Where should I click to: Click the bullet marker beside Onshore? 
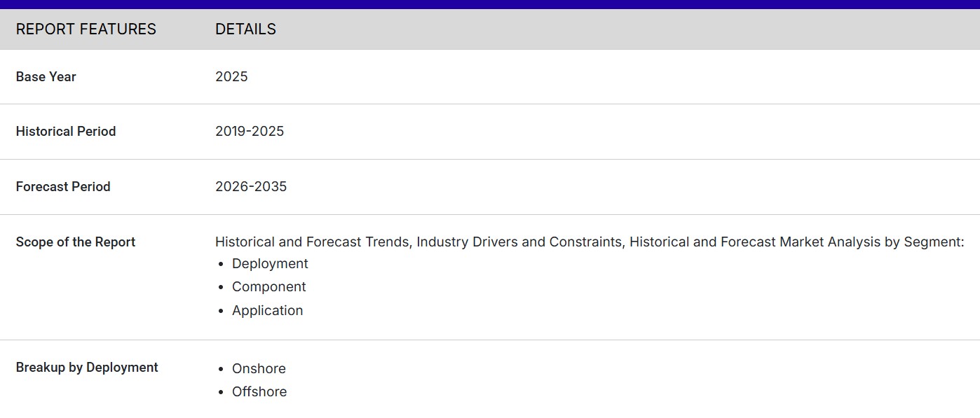pyautogui.click(x=222, y=369)
